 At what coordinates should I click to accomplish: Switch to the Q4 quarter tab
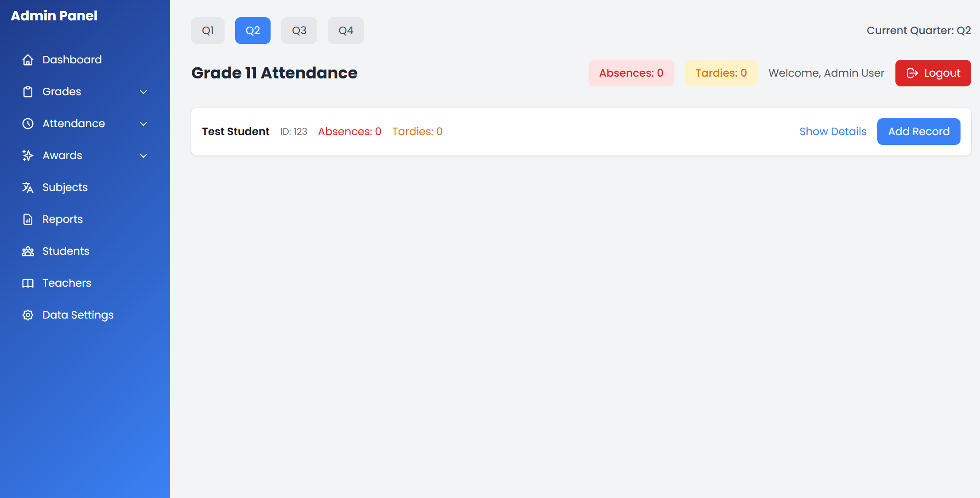[346, 31]
